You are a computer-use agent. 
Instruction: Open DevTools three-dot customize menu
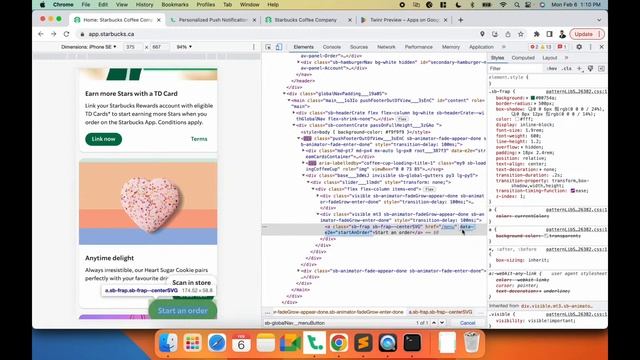click(x=591, y=47)
